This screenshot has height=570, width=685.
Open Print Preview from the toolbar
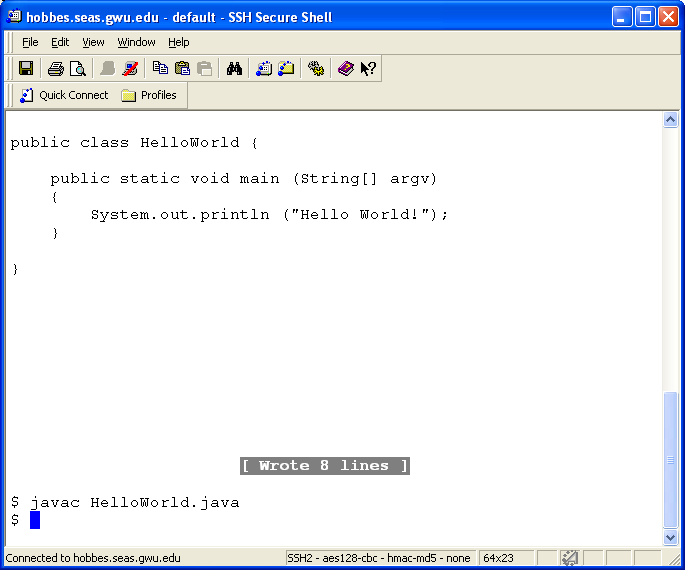click(x=77, y=68)
